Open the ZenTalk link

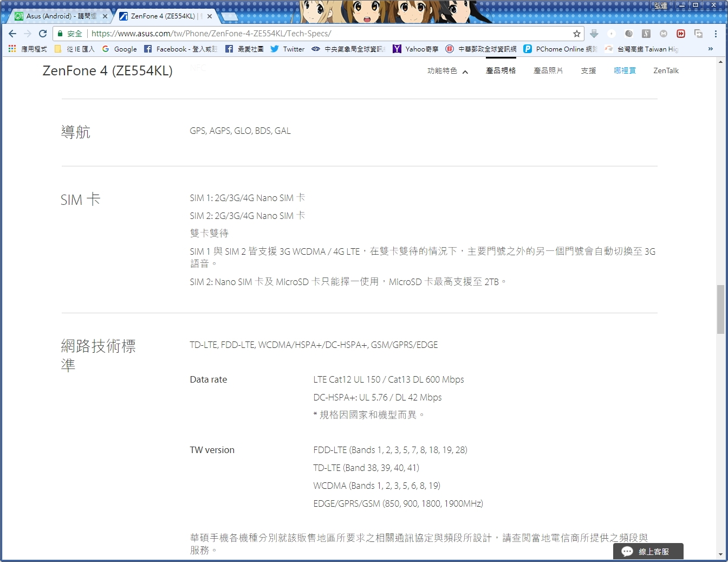coord(666,71)
